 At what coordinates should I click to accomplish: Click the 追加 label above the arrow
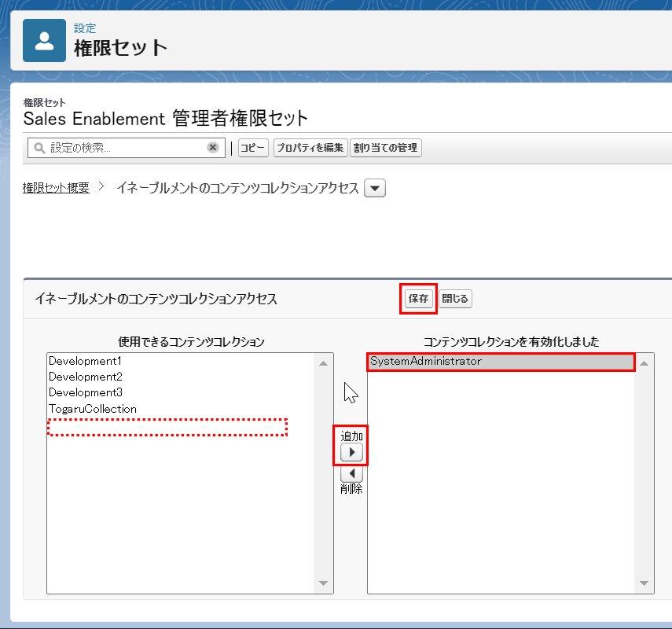point(351,436)
